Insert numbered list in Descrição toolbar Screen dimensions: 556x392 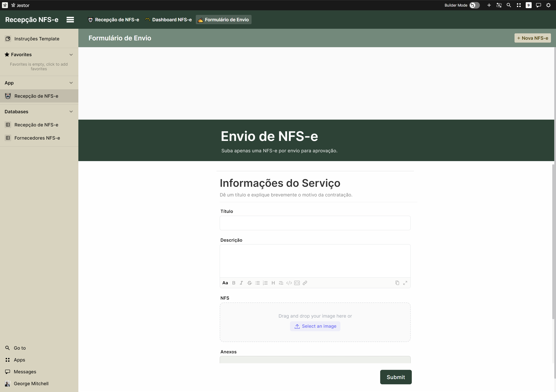(x=265, y=283)
